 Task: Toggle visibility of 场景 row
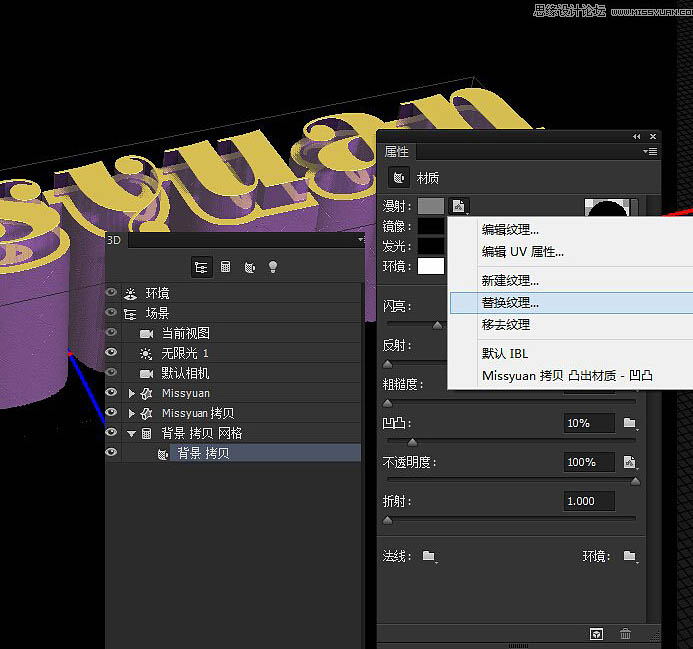111,312
